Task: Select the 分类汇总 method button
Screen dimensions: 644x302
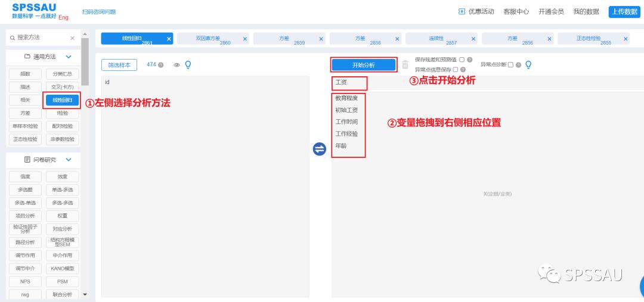Action: pyautogui.click(x=63, y=74)
